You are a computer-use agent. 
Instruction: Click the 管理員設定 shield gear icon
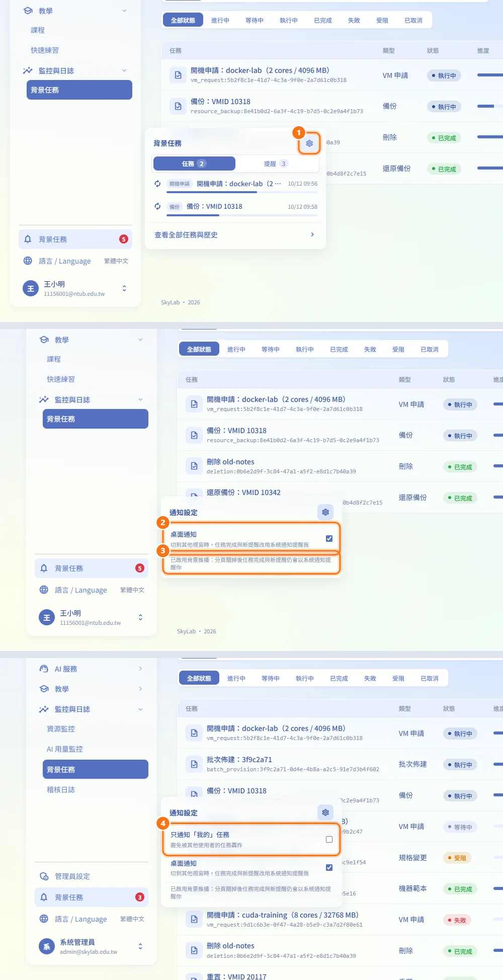tap(44, 876)
